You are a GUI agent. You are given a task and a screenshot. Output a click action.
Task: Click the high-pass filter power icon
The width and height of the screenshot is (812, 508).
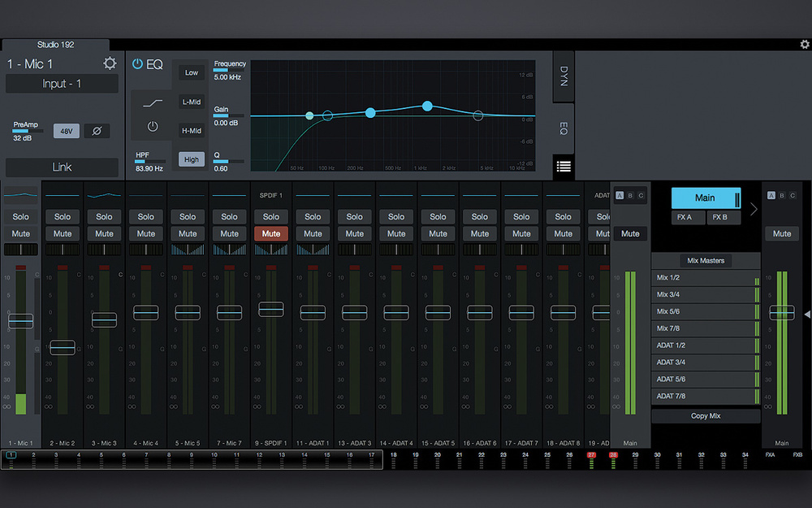(x=153, y=126)
